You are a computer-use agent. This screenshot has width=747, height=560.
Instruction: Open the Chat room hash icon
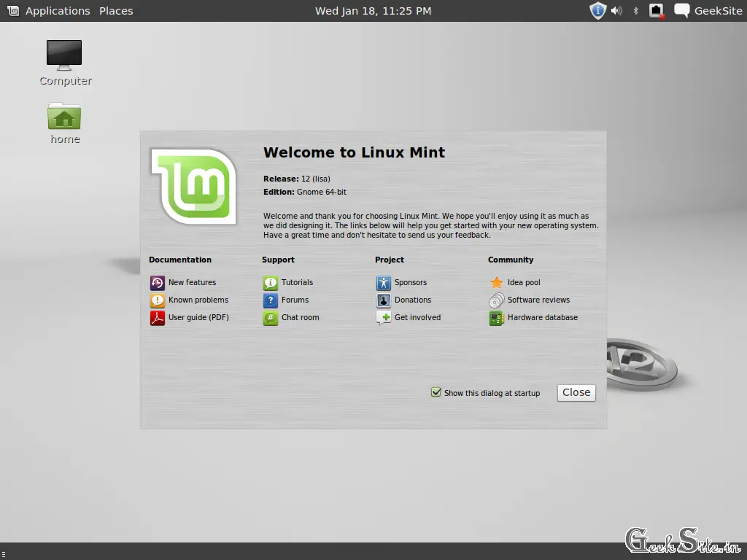(270, 318)
